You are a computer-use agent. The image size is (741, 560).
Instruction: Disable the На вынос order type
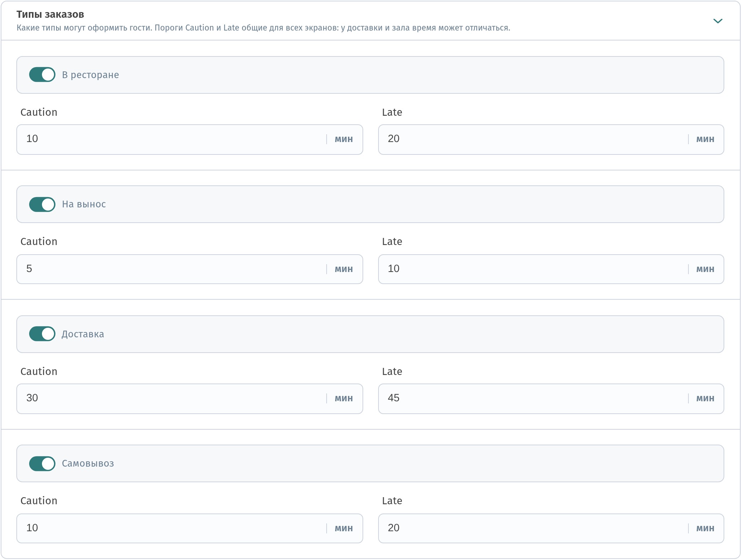[x=42, y=204]
